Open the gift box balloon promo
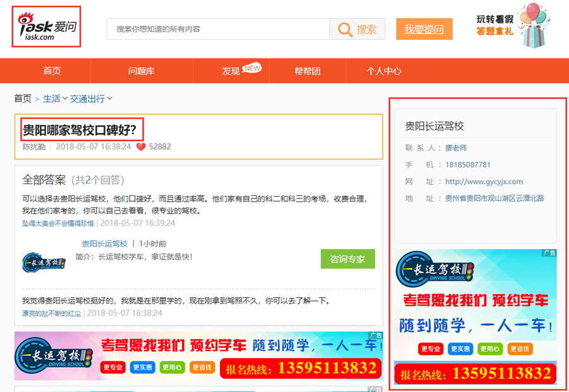Screen dimensions: 569x392 [534, 26]
